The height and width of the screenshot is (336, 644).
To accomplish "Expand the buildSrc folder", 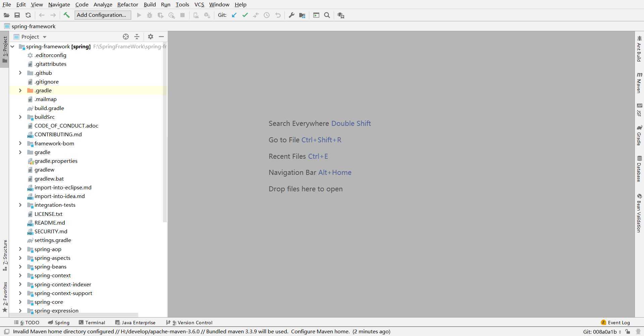I will 20,117.
